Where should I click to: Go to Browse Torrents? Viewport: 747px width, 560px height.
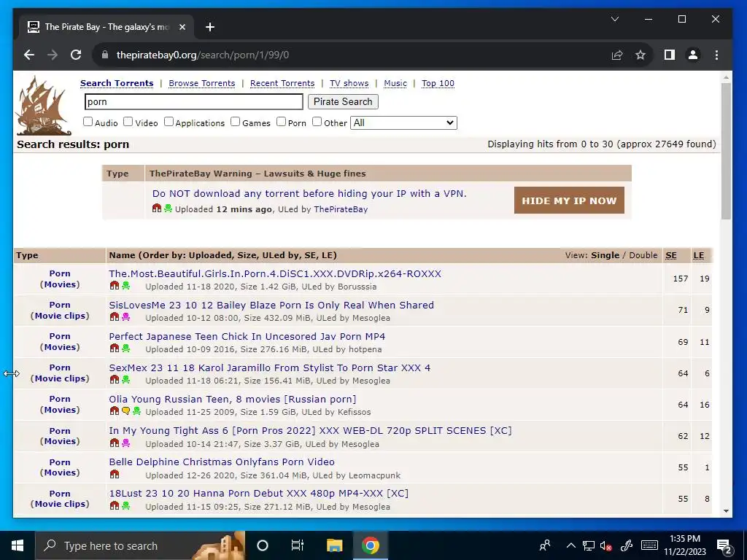[x=202, y=83]
